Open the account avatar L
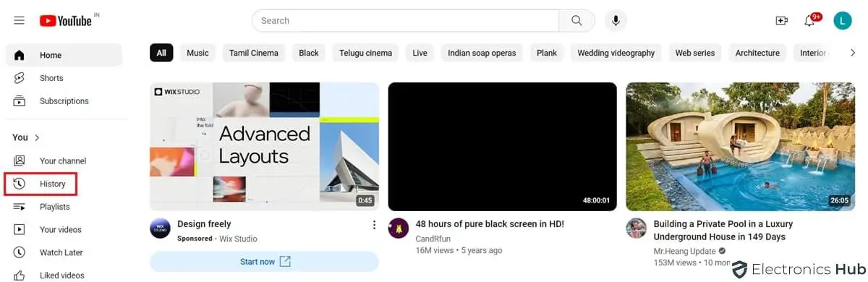Viewport: 868px width, 282px height. tap(843, 21)
